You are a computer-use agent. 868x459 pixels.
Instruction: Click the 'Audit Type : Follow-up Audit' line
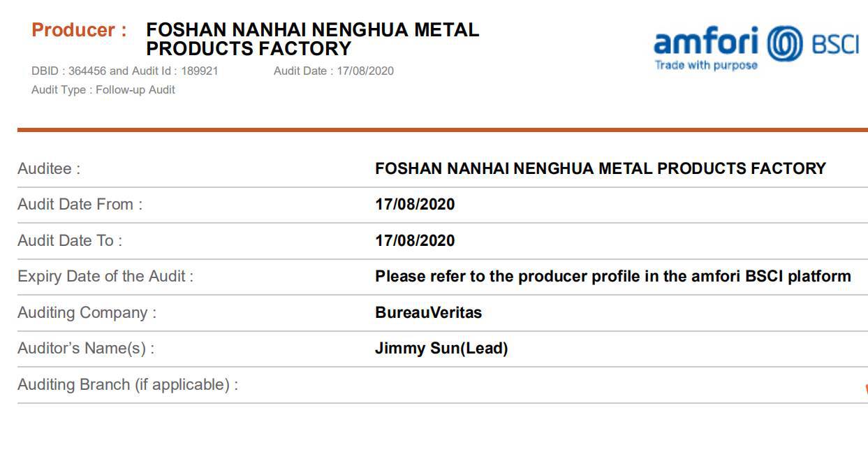(x=103, y=89)
